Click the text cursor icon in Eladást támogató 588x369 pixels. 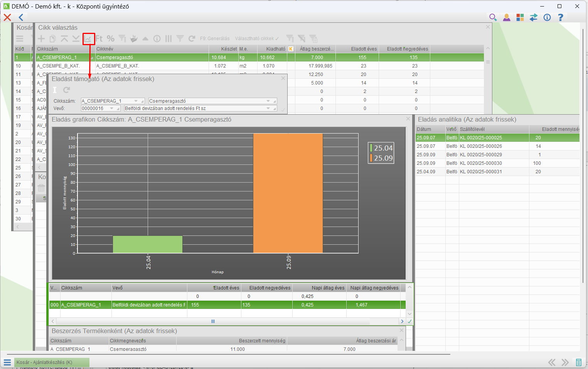click(x=55, y=90)
